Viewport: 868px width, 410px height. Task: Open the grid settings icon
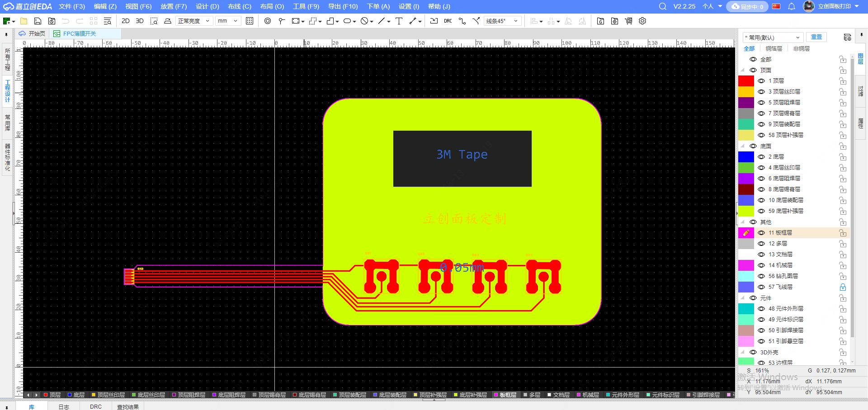(x=250, y=21)
